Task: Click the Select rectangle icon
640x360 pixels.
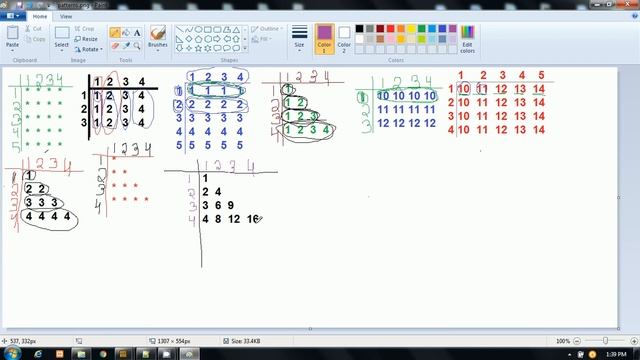Action: coord(62,33)
